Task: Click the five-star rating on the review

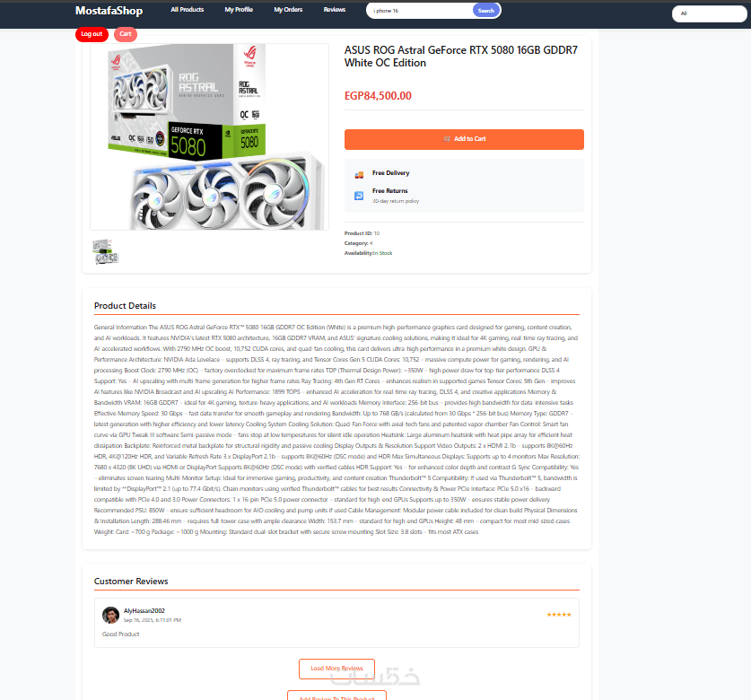Action: click(559, 615)
